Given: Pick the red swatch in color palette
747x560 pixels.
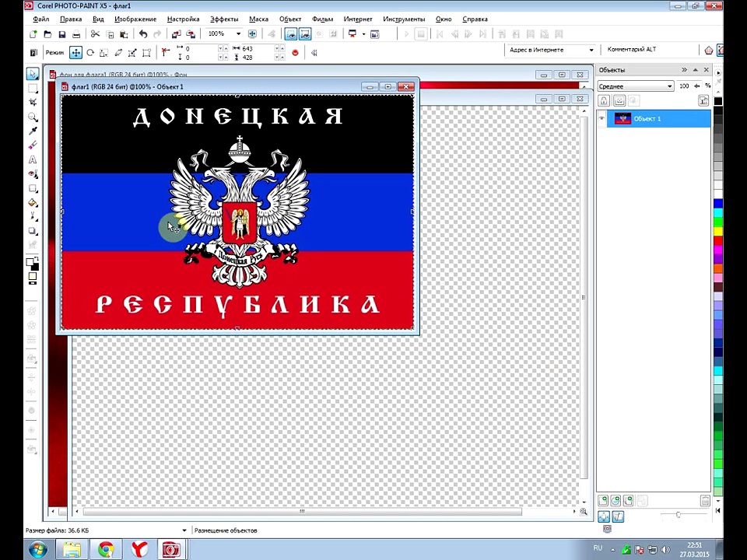Looking at the screenshot, I should coord(718,241).
